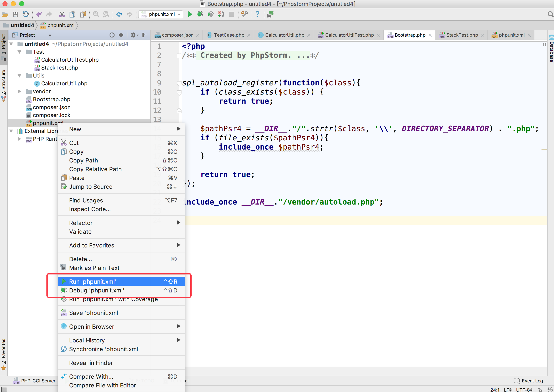Click the Search Everywhere magnifier icon
Screen dimensions: 554x392
tap(550, 15)
